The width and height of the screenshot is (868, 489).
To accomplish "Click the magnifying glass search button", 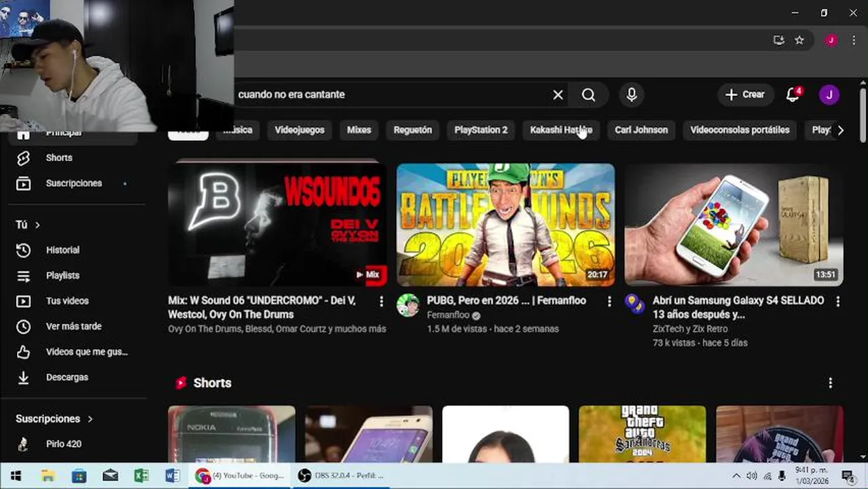I will [x=588, y=95].
